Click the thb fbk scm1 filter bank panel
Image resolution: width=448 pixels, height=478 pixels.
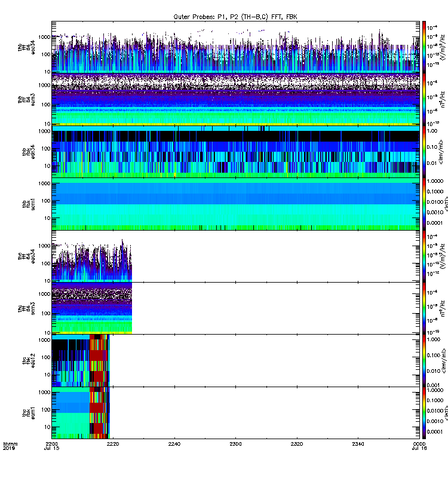235,204
